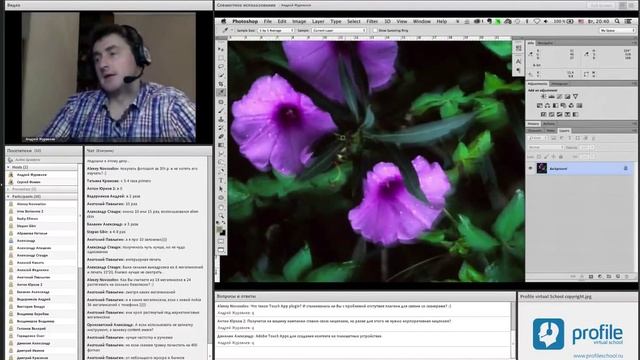
Task: Open the Window menu
Action: (422, 21)
